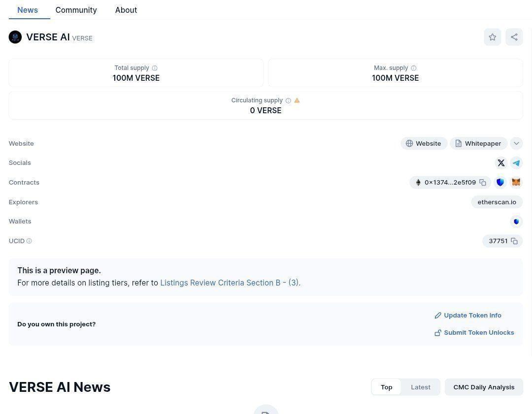Click the Contracts row label
Image resolution: width=532 pixels, height=414 pixels.
coord(24,183)
